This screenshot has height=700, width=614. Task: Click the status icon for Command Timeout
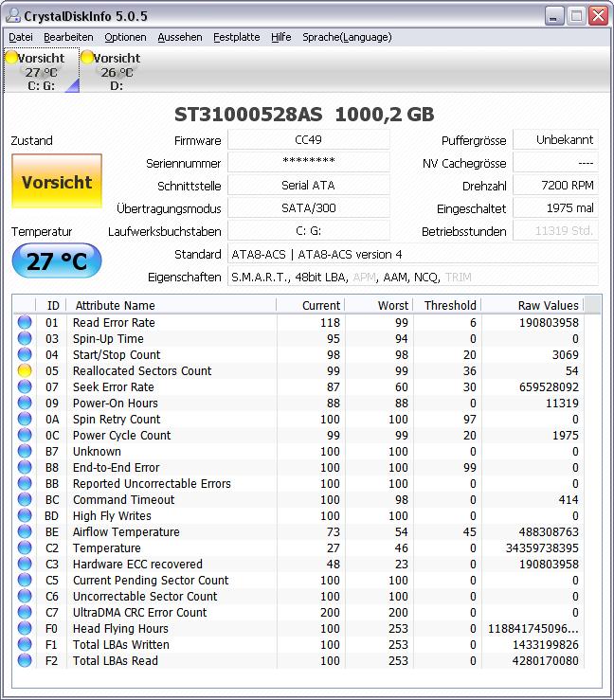25,499
